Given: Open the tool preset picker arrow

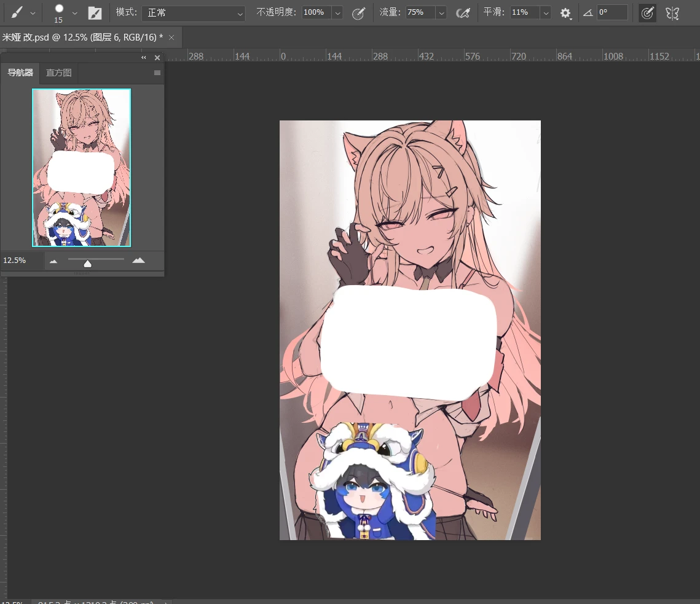Looking at the screenshot, I should pos(33,14).
